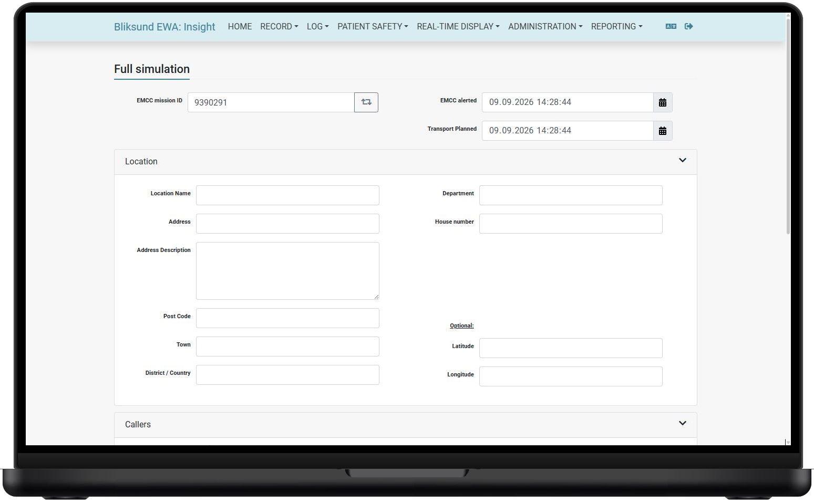
Task: Click into the Address Description text area
Action: 287,271
